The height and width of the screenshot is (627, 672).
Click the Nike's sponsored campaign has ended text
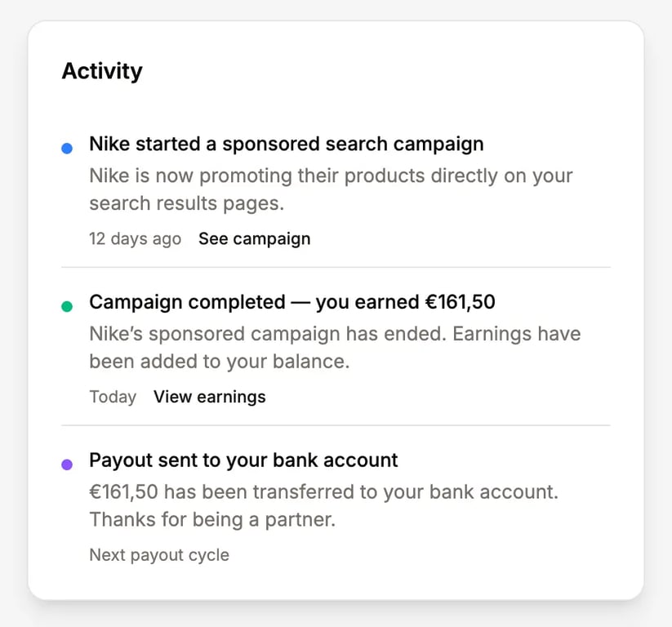point(335,334)
